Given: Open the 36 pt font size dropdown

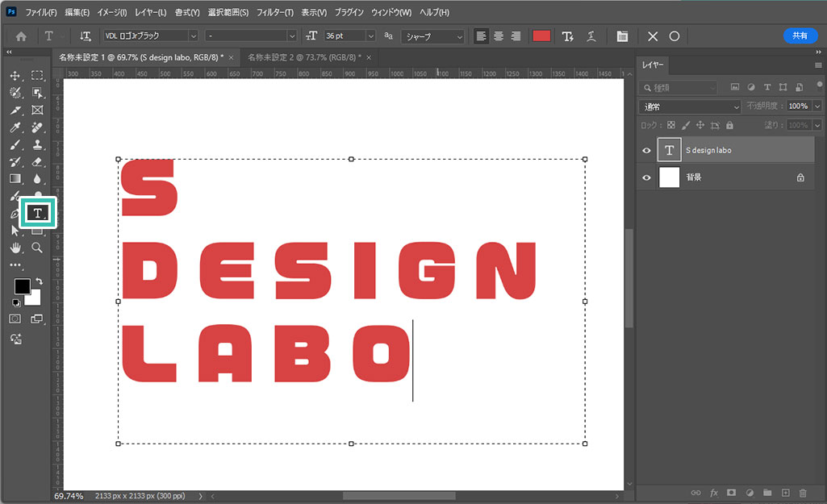Looking at the screenshot, I should 371,35.
